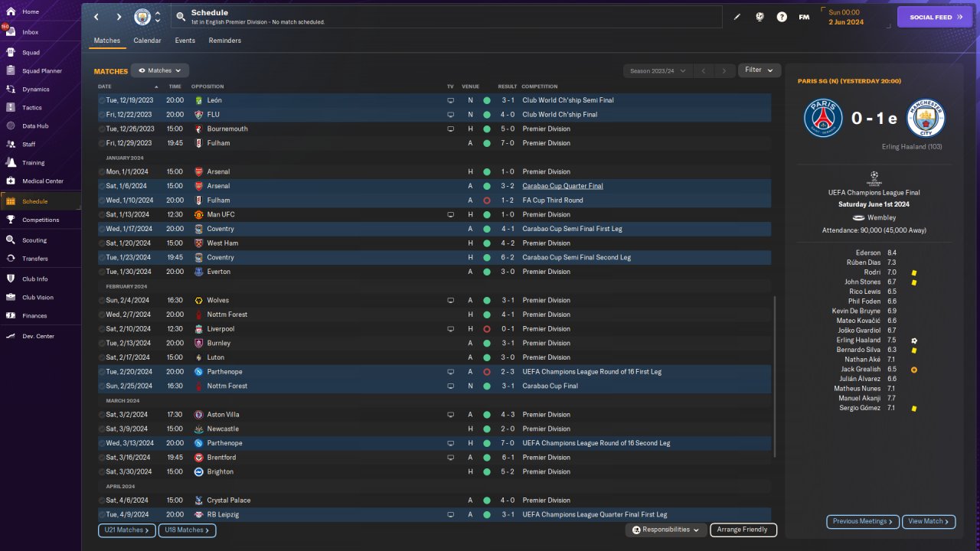This screenshot has height=551, width=980.
Task: Click the Crystal Palace opposition name
Action: click(x=229, y=500)
